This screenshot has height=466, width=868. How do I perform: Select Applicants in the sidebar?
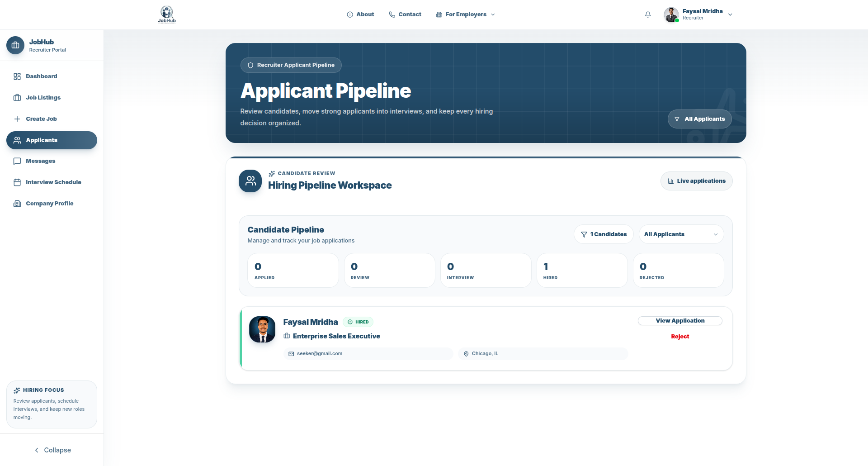coord(52,140)
